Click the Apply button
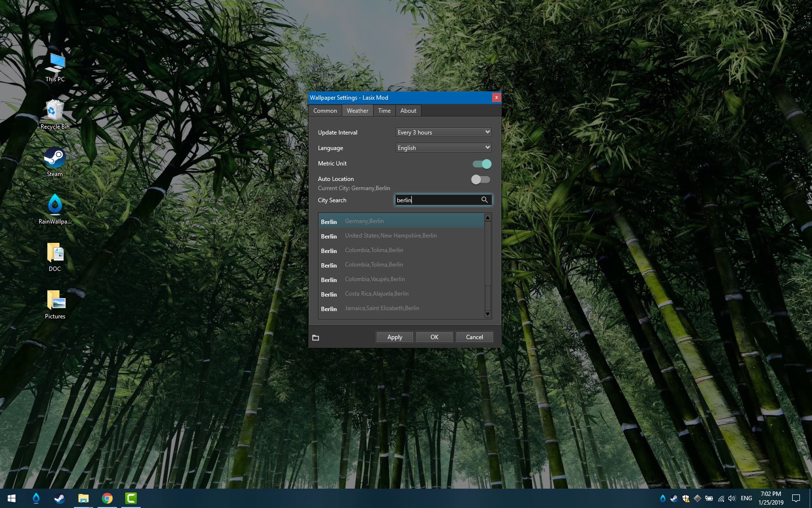812x508 pixels. point(394,337)
